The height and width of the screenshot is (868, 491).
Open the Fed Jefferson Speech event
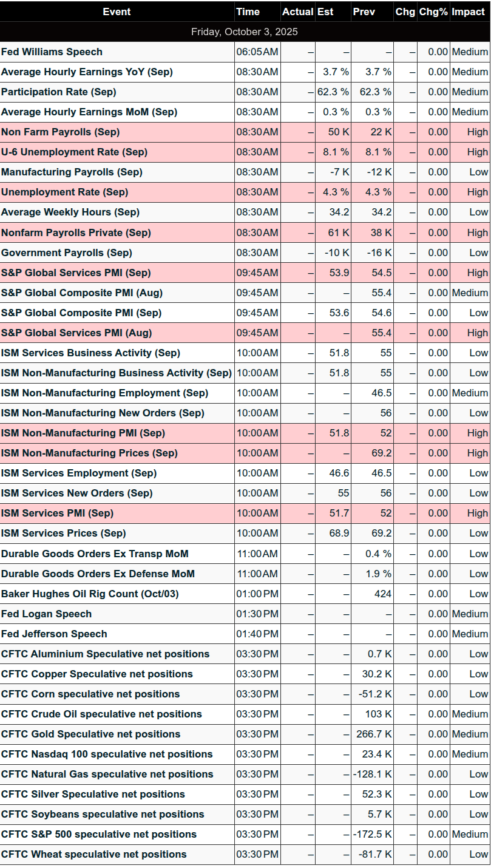tap(54, 634)
